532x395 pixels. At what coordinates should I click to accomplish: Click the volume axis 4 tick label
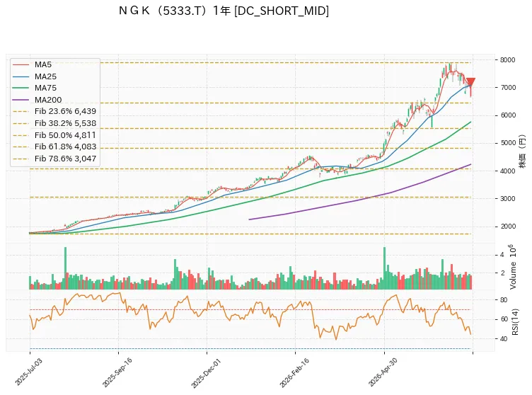502,255
